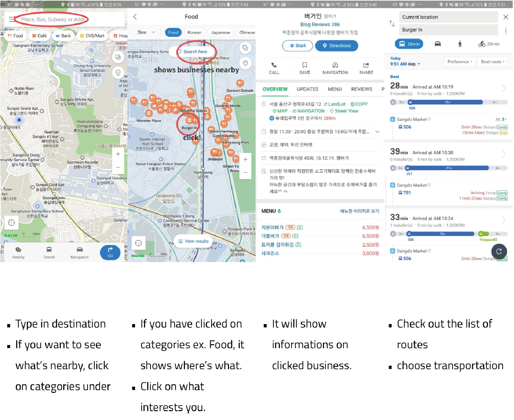Swap origin and destination

coord(392,23)
